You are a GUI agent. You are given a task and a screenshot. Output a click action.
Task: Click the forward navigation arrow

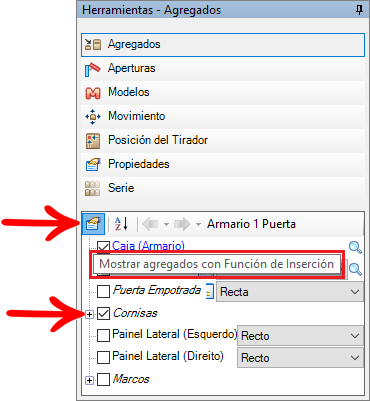tap(182, 224)
